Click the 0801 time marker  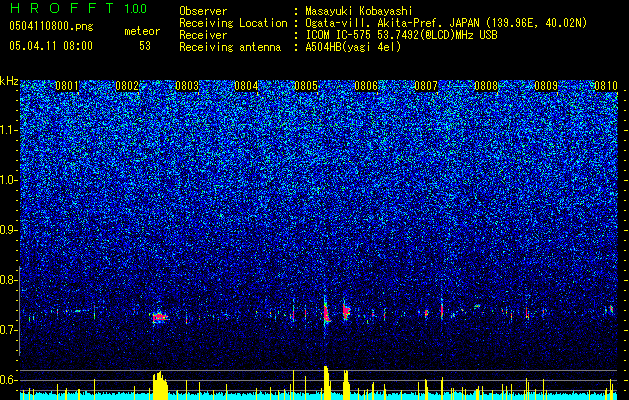[67, 86]
